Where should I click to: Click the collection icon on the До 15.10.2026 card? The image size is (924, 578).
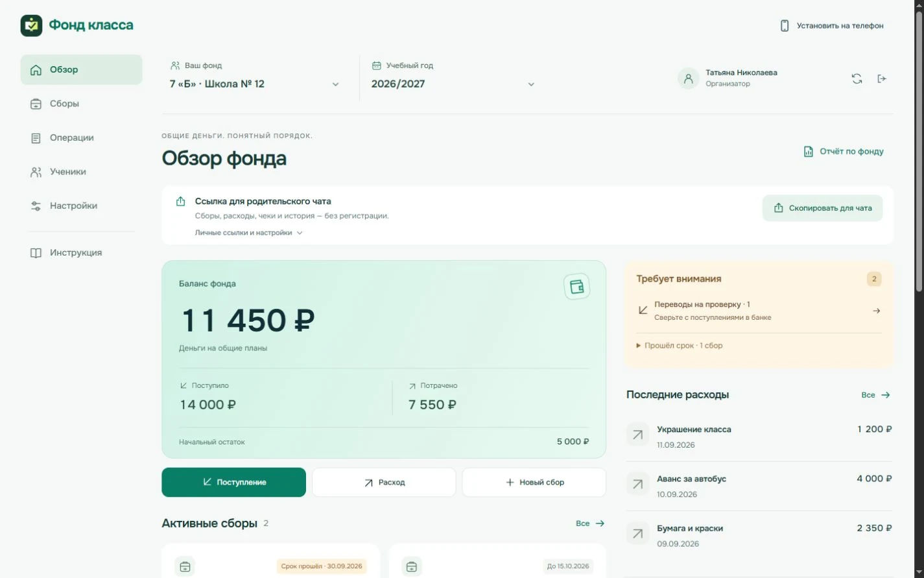(412, 566)
